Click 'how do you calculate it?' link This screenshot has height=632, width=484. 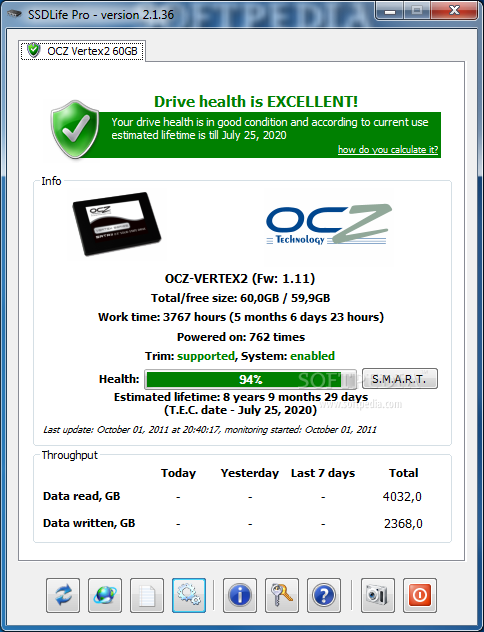tap(388, 150)
